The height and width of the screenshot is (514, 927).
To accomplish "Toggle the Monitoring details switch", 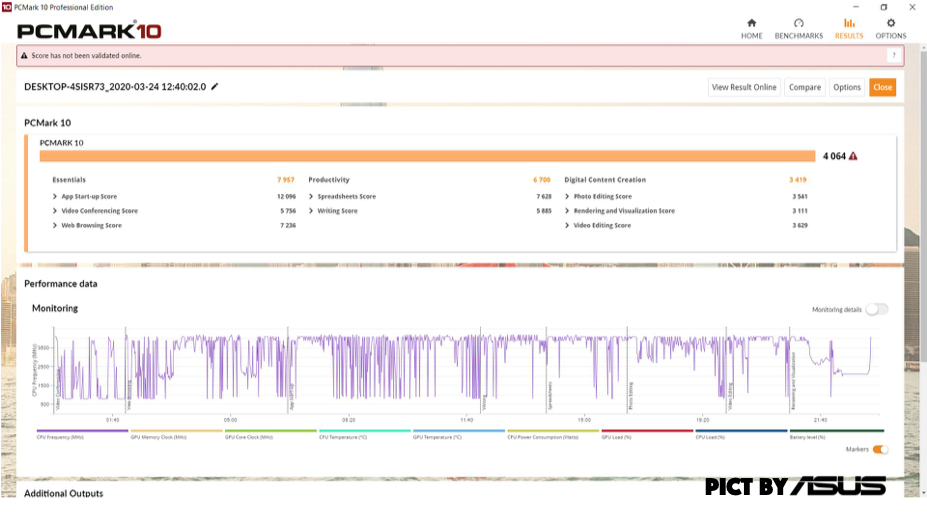I will pos(877,309).
